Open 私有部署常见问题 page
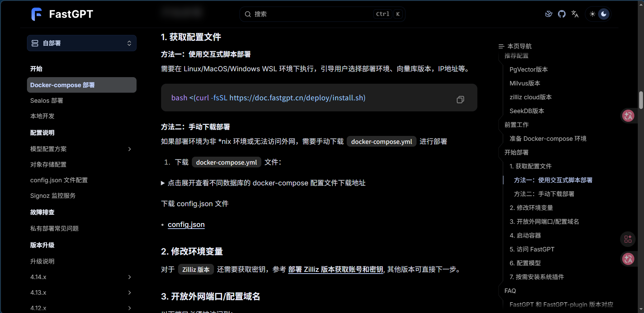644x313 pixels. 54,229
